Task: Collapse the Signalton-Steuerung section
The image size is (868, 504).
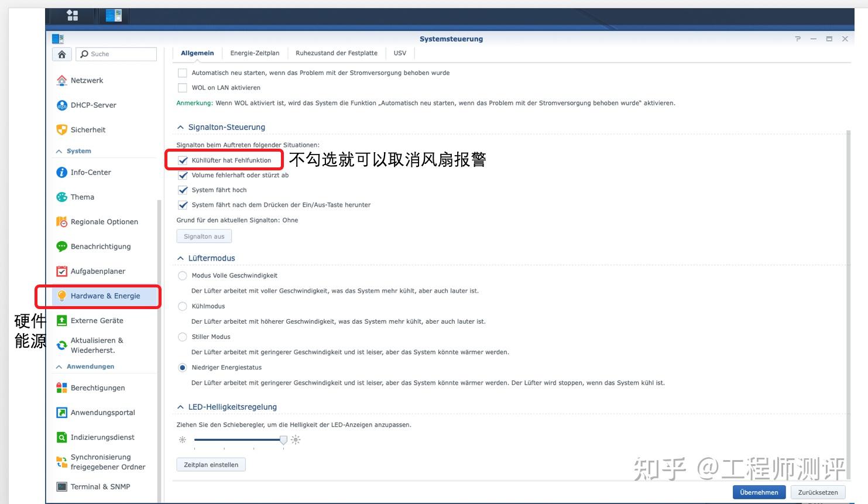Action: [x=180, y=126]
